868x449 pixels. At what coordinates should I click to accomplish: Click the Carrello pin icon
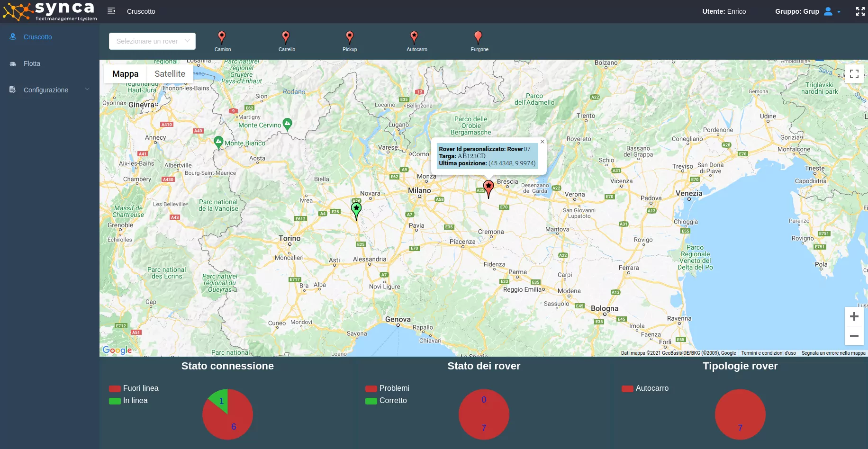coord(286,37)
